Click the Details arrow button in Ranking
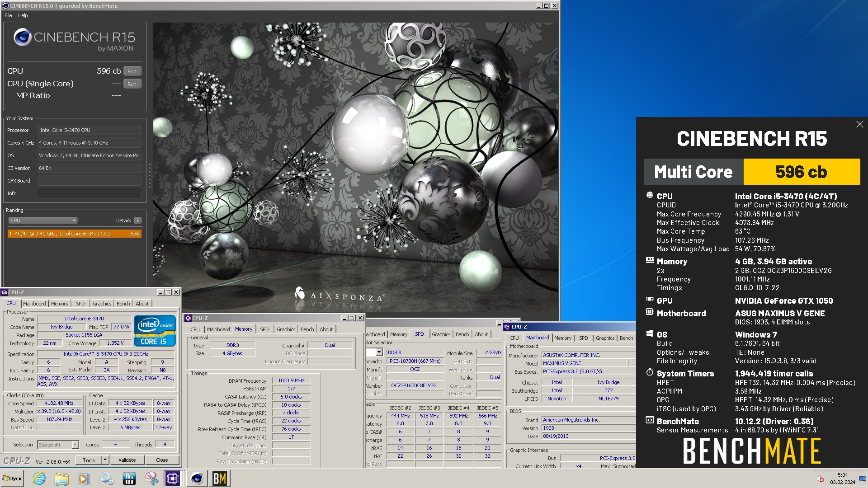 [x=138, y=221]
